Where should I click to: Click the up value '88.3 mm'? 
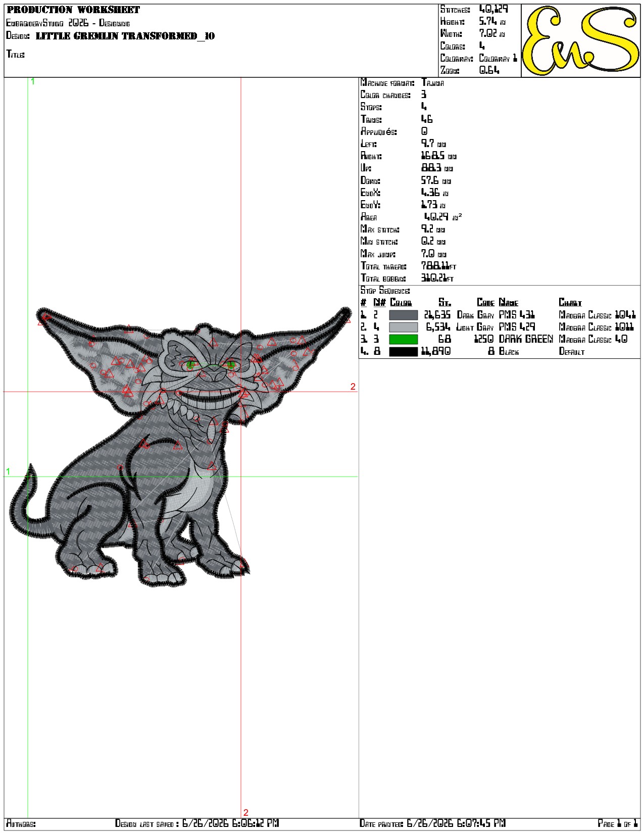click(437, 168)
